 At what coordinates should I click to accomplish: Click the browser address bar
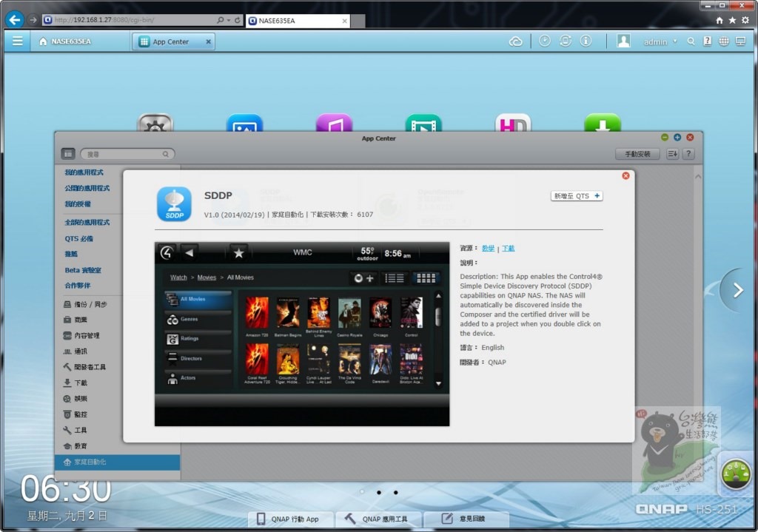(133, 20)
